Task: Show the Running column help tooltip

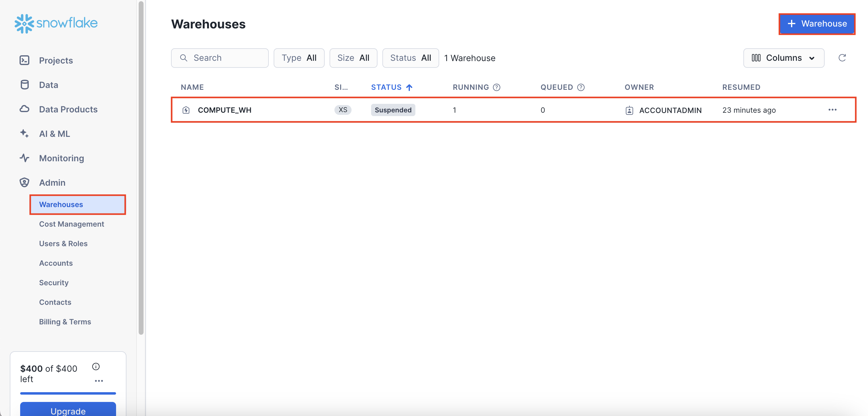Action: 496,87
